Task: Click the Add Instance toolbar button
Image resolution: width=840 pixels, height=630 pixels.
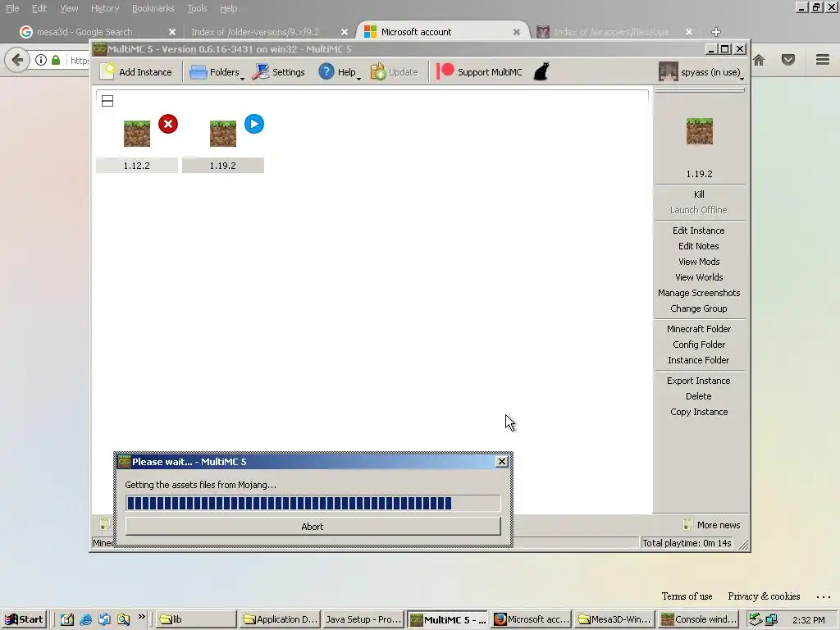Action: click(136, 72)
